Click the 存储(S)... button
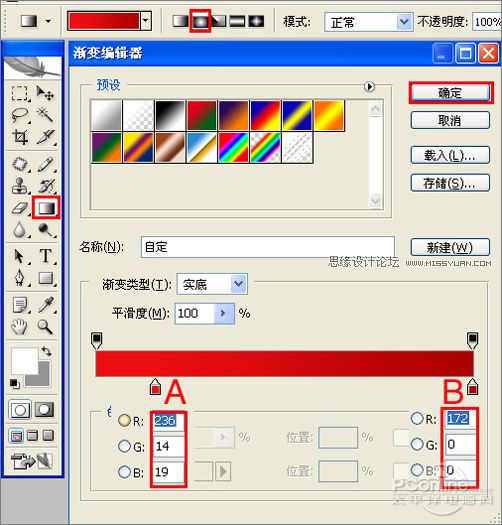The image size is (502, 525). (x=450, y=183)
